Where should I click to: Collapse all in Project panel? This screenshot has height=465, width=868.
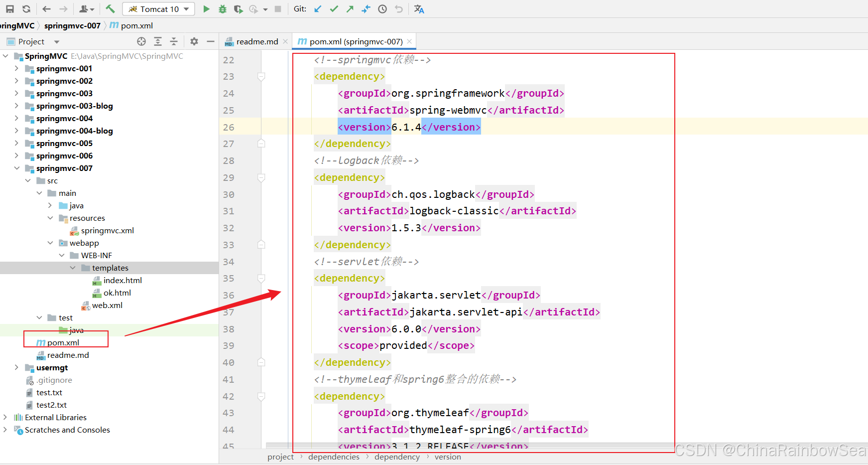pyautogui.click(x=174, y=41)
